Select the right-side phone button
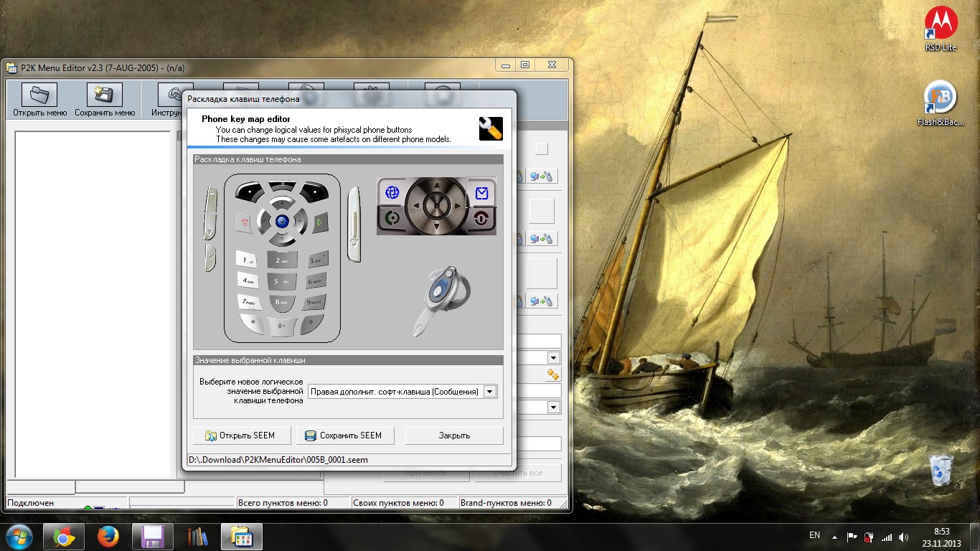Image resolution: width=980 pixels, height=551 pixels. pos(354,225)
